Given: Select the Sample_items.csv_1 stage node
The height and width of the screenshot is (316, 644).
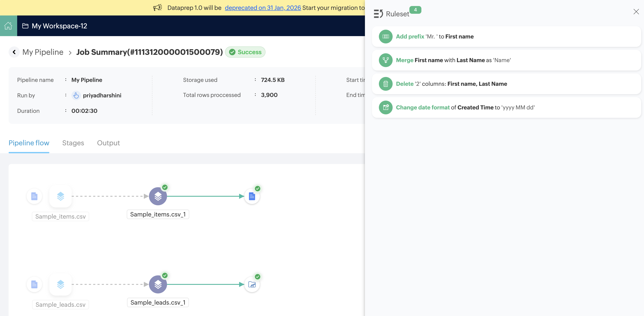Looking at the screenshot, I should click(x=158, y=196).
